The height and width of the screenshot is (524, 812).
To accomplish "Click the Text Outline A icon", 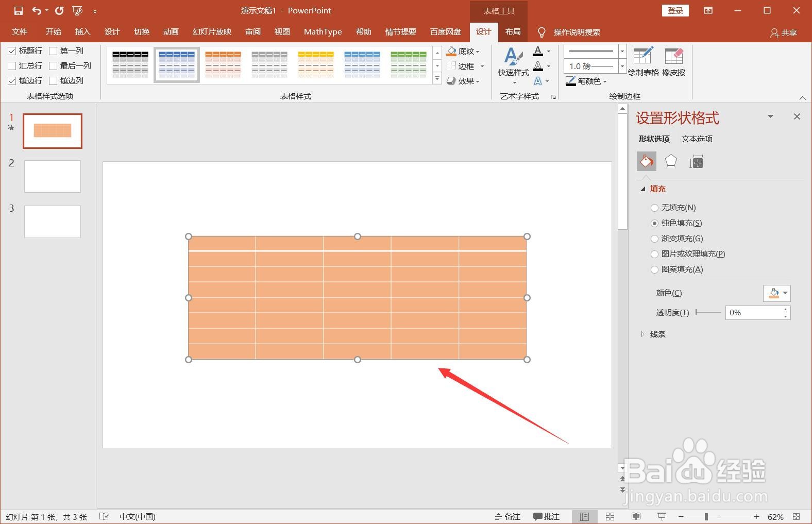I will click(x=538, y=66).
